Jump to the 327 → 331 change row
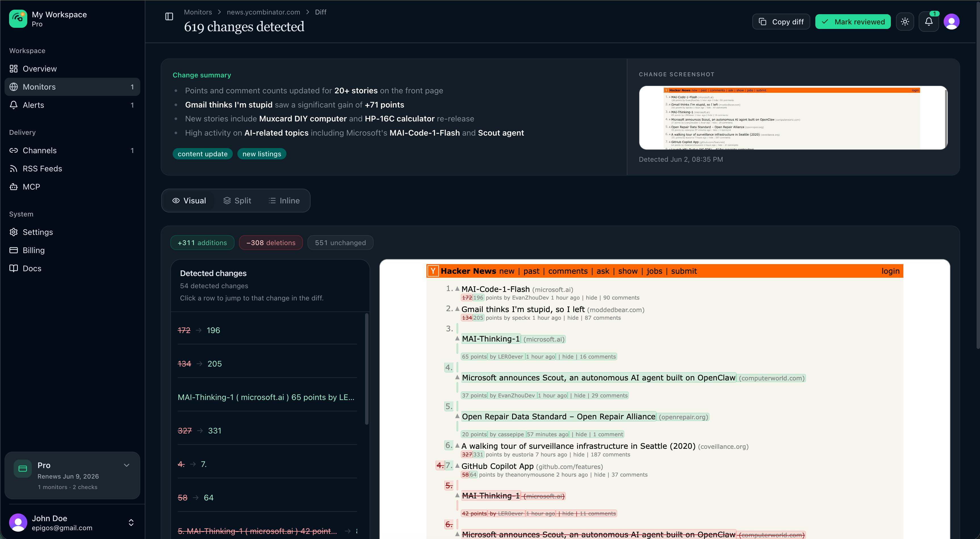980x539 pixels. [267, 431]
